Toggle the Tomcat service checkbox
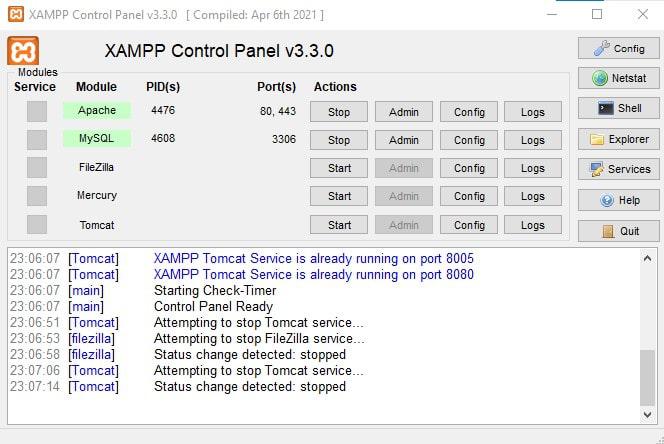Screen dimensions: 664x444 [x=37, y=225]
